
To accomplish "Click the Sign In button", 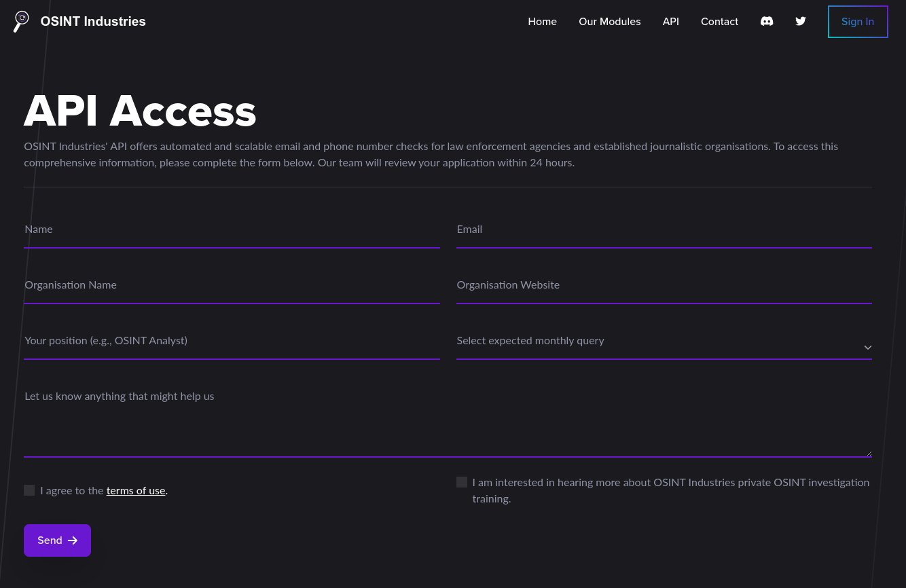I will pos(858,21).
